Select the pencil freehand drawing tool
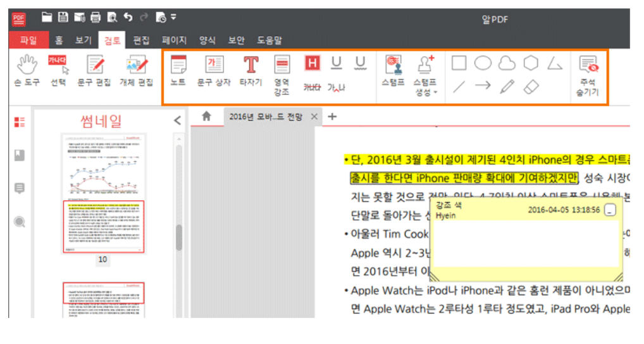Viewport: 644px width, 344px height. click(x=507, y=86)
